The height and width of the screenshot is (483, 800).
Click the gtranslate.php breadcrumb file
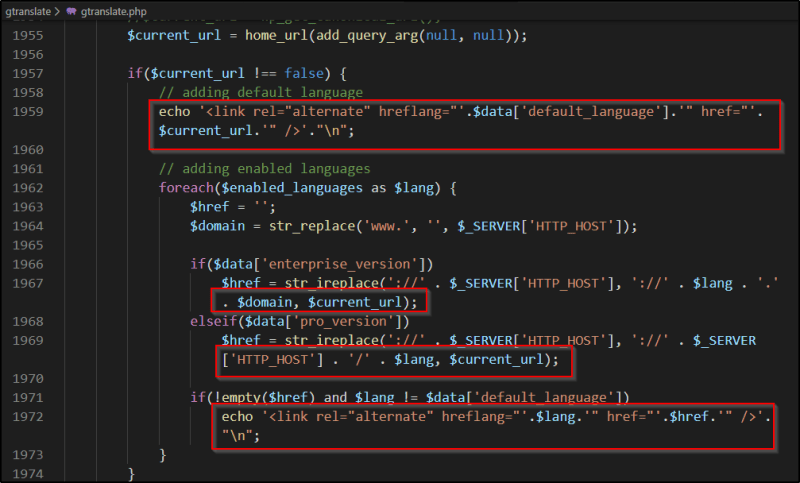pyautogui.click(x=113, y=11)
